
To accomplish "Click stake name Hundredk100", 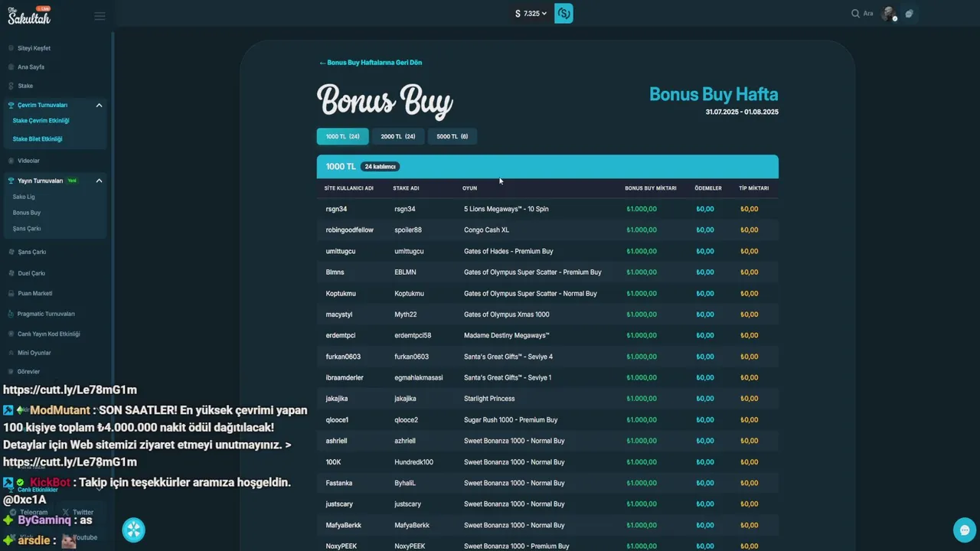I will 414,462.
